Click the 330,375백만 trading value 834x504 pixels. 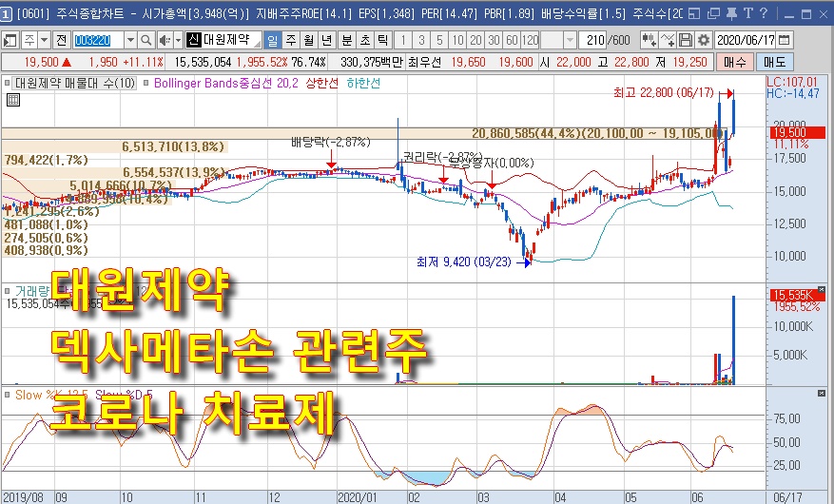click(371, 62)
